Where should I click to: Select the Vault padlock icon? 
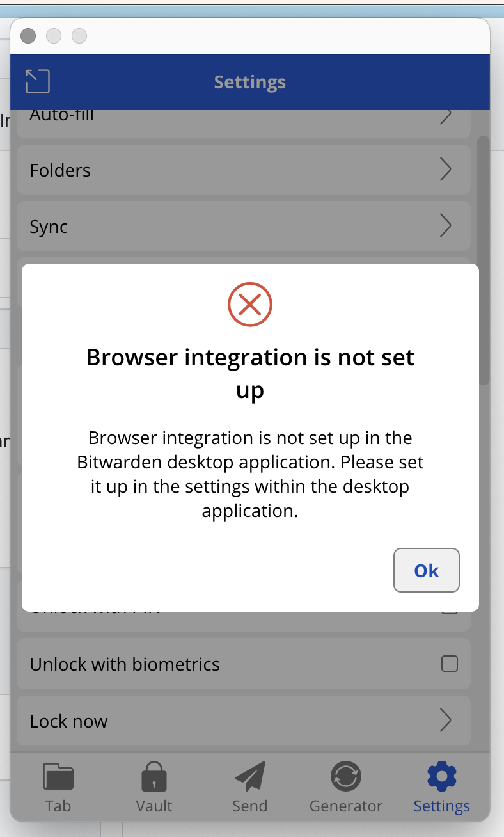tap(154, 776)
